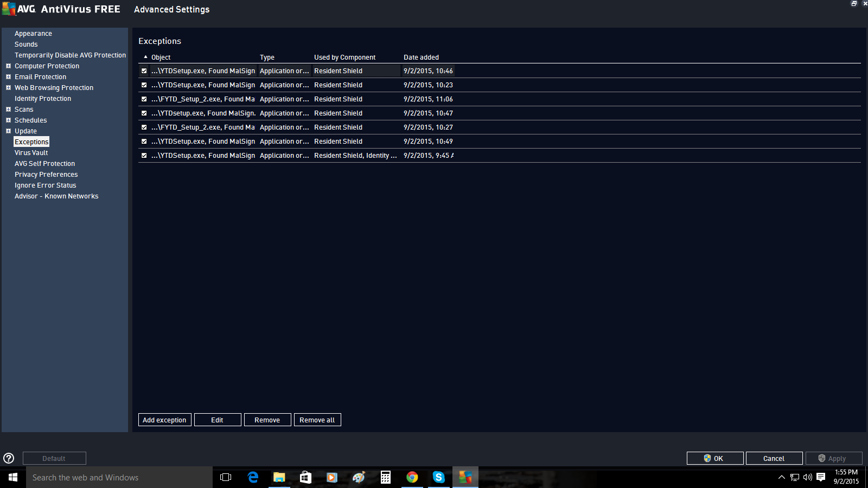Switch to AVG taskbar icon
This screenshot has width=868, height=488.
tap(465, 477)
